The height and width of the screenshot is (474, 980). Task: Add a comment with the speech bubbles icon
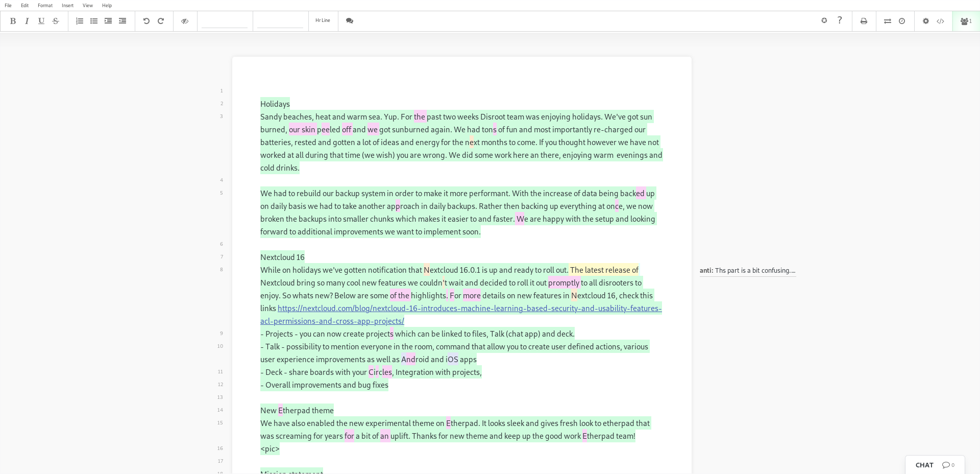350,21
